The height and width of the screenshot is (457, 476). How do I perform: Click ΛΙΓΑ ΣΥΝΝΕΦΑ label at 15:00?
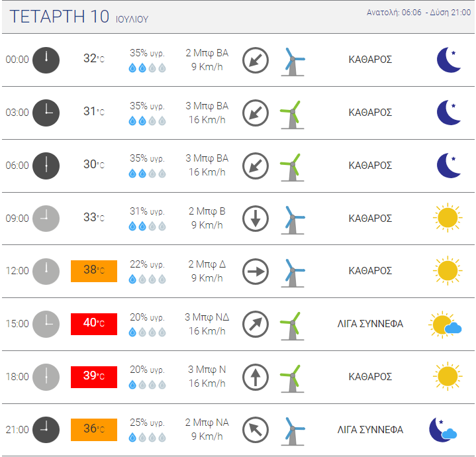click(370, 324)
